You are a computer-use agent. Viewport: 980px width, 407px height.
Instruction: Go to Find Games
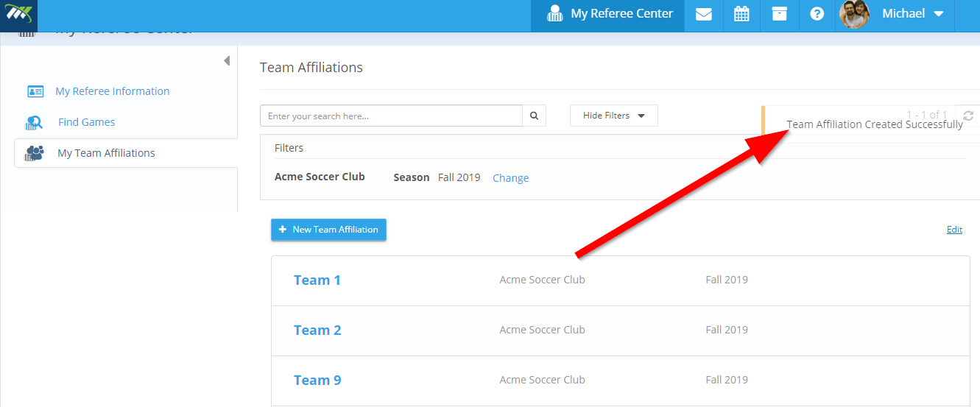pos(87,122)
